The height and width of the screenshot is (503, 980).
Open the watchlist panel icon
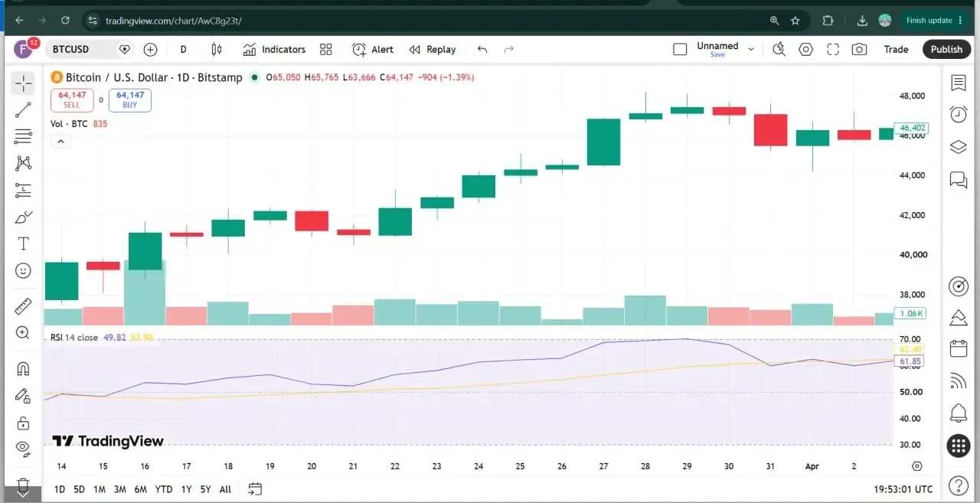click(x=959, y=82)
